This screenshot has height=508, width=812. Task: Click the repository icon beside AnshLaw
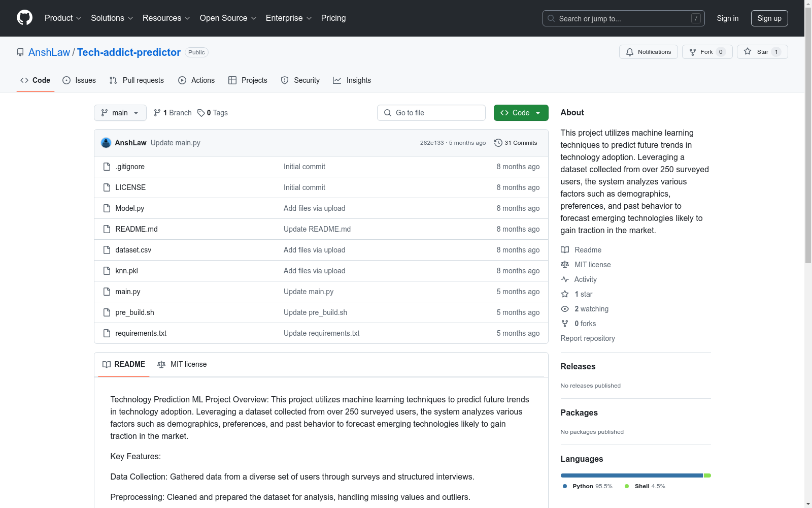pyautogui.click(x=20, y=52)
